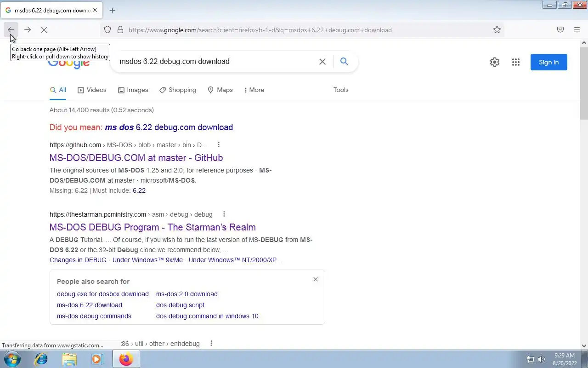Screen dimensions: 588x368
Task: Search 'ms-dos 2.0 download'
Action: [187, 294]
